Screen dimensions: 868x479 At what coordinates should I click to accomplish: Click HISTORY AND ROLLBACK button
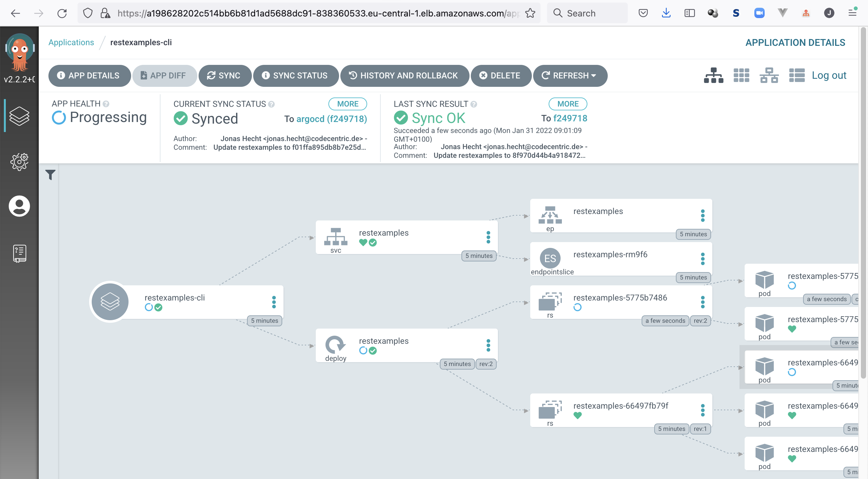404,76
